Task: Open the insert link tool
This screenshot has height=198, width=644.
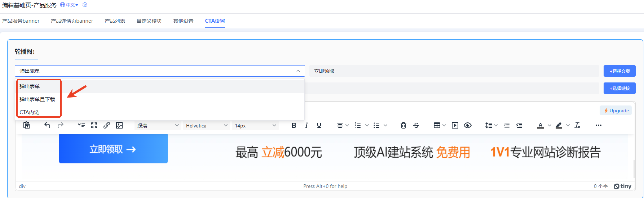Action: (107, 125)
